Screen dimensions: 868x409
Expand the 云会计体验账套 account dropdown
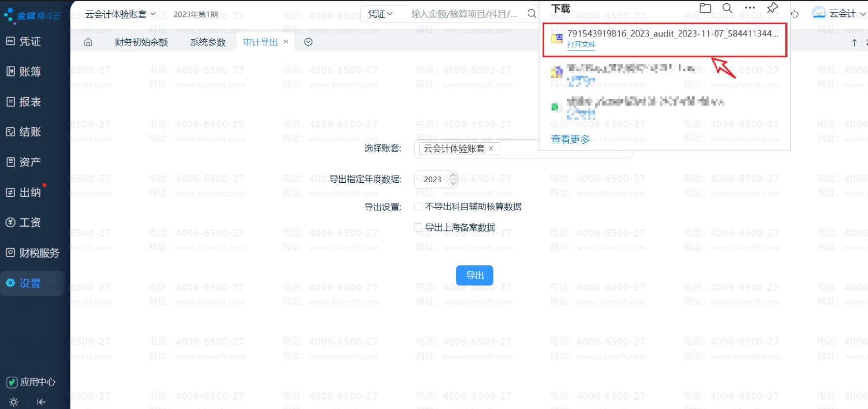(120, 14)
